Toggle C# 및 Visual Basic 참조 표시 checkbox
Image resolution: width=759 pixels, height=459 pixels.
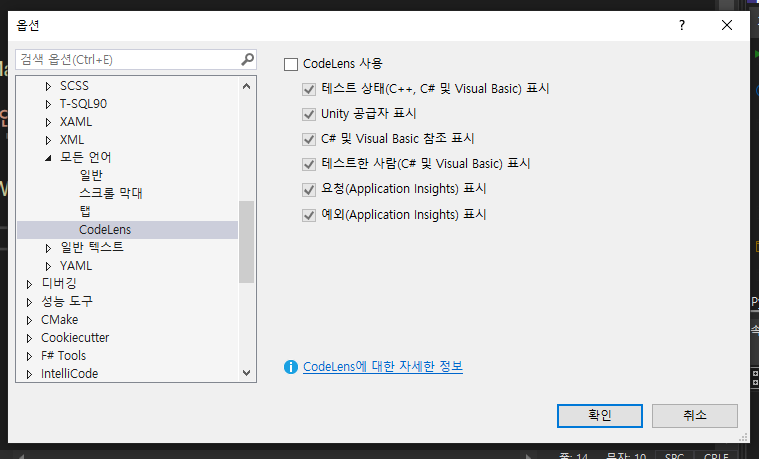[x=309, y=139]
